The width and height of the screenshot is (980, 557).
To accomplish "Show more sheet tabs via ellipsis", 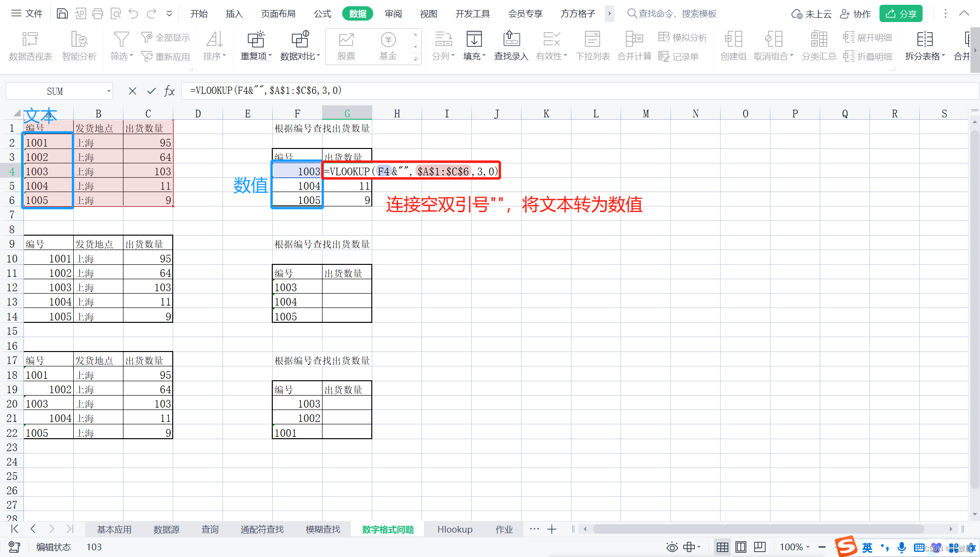I will (535, 529).
